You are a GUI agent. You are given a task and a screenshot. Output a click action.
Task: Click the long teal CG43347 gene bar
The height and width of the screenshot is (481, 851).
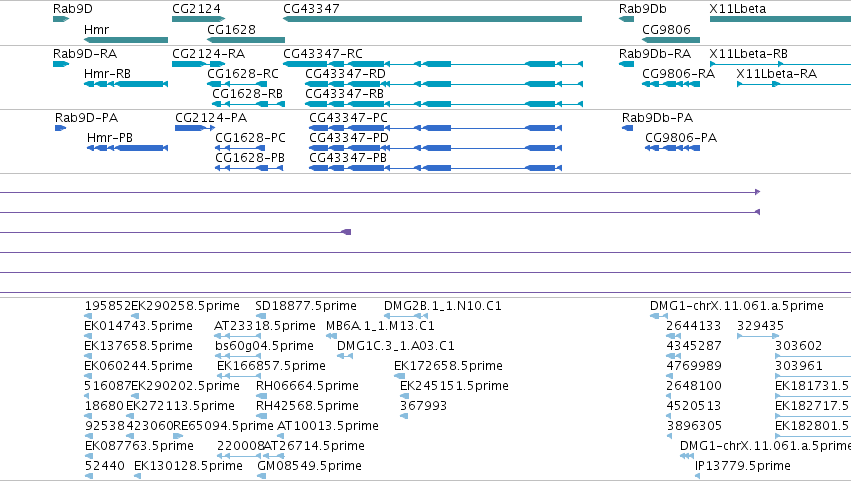pyautogui.click(x=433, y=19)
